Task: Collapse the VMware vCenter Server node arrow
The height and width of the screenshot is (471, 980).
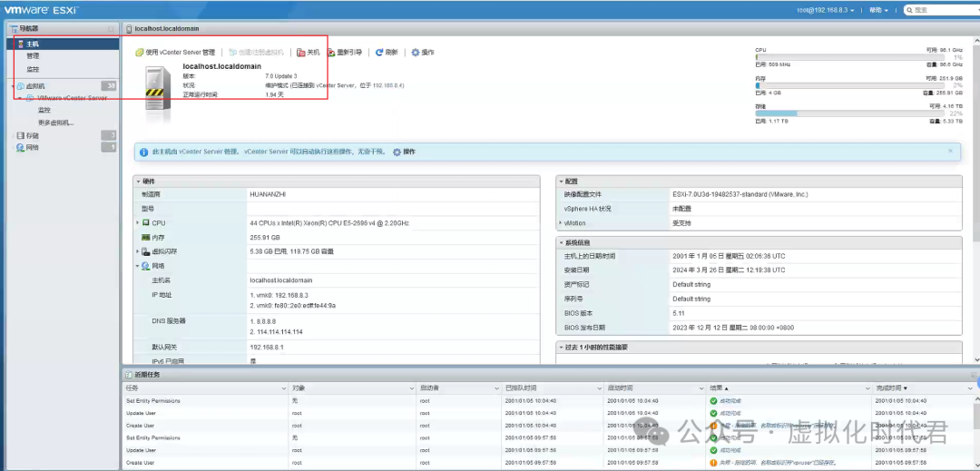Action: [20, 98]
